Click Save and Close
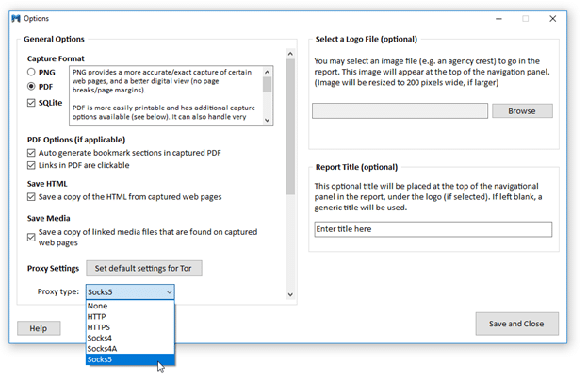 pyautogui.click(x=516, y=324)
